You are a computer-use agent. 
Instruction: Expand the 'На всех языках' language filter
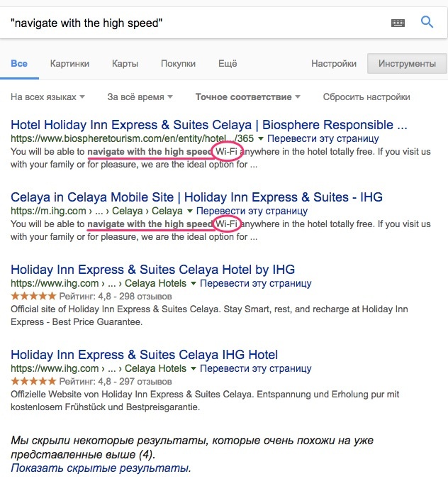click(47, 97)
